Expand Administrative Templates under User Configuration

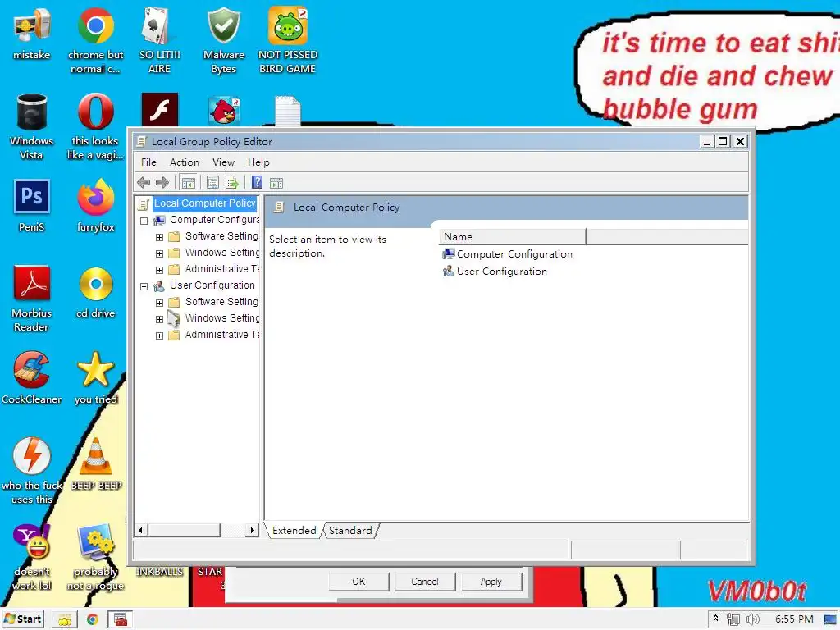coord(159,336)
